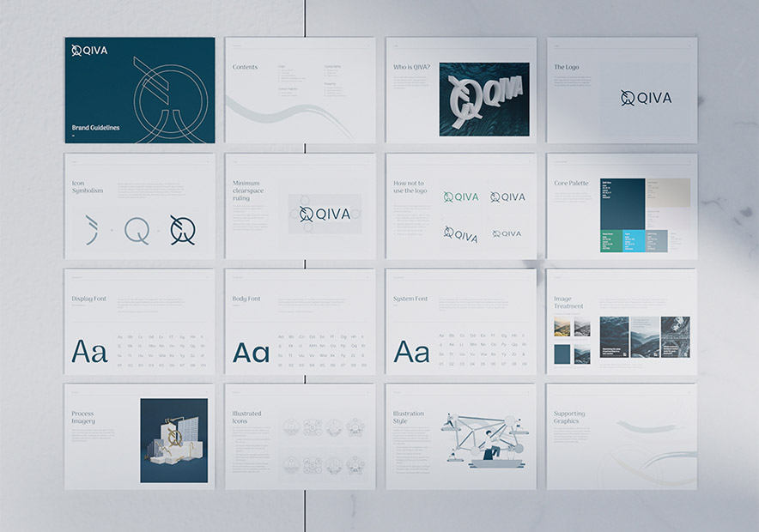Select the combined Q icon in Icon Symbolism

(182, 230)
